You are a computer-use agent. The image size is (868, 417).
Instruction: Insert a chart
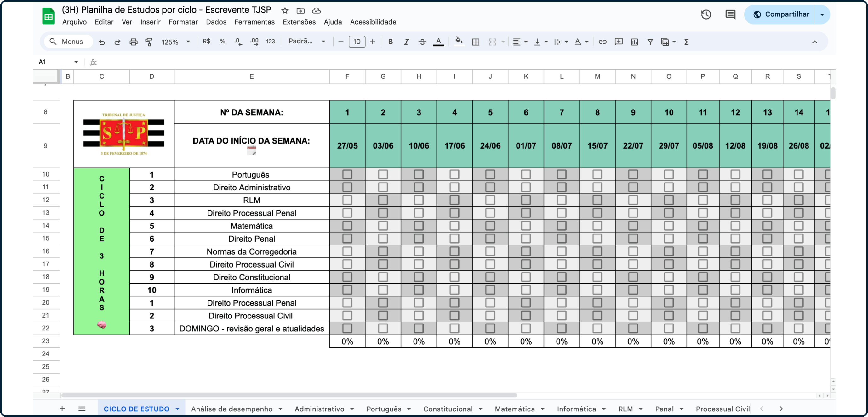pyautogui.click(x=635, y=42)
